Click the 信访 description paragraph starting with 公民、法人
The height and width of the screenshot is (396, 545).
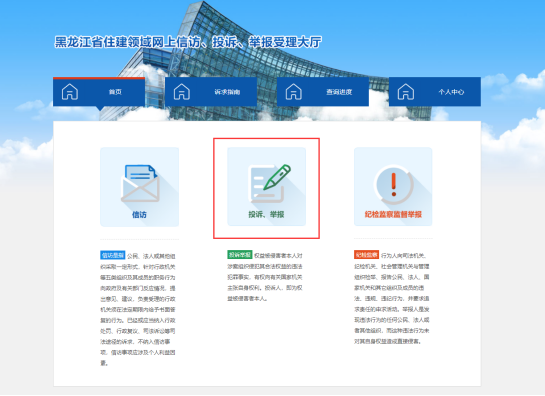(x=138, y=309)
